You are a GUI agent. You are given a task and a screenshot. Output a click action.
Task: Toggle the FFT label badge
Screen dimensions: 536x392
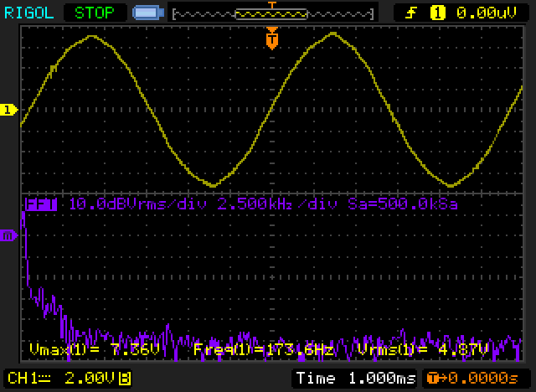(40, 204)
